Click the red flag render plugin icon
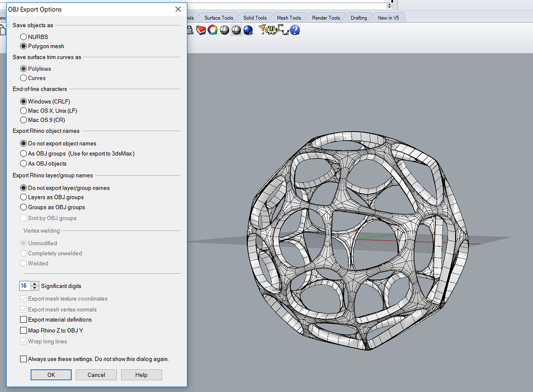 [200, 30]
